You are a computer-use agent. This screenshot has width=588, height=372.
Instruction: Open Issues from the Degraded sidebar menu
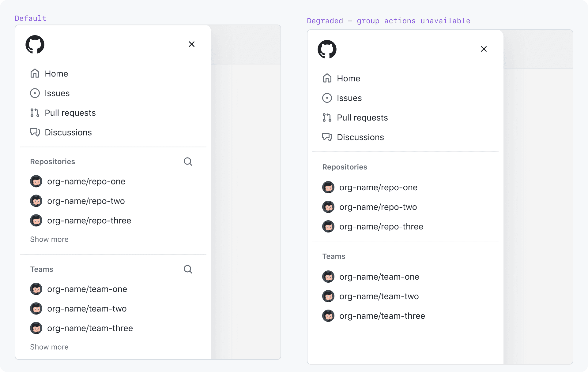click(x=349, y=98)
